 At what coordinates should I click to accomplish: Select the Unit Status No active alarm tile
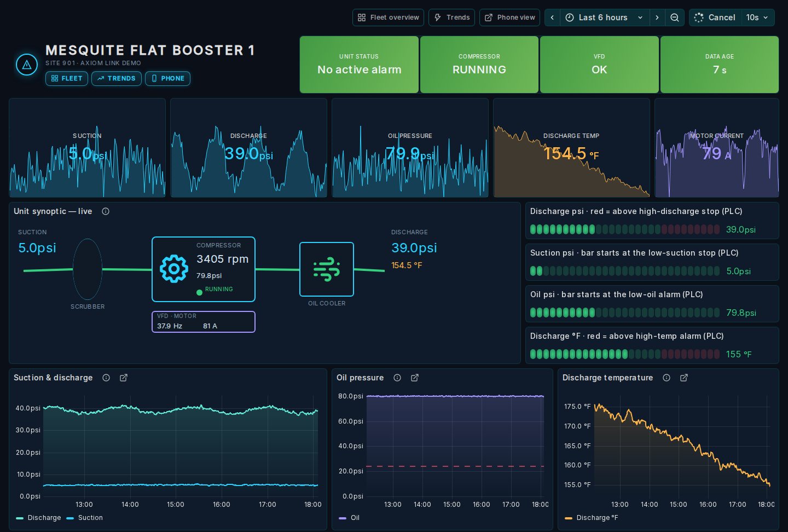pos(359,65)
